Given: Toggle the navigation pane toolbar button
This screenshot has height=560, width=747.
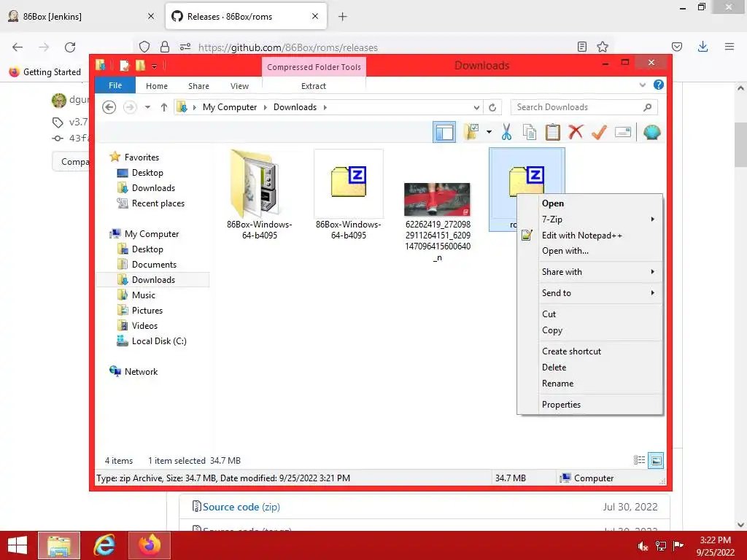Looking at the screenshot, I should (x=444, y=133).
